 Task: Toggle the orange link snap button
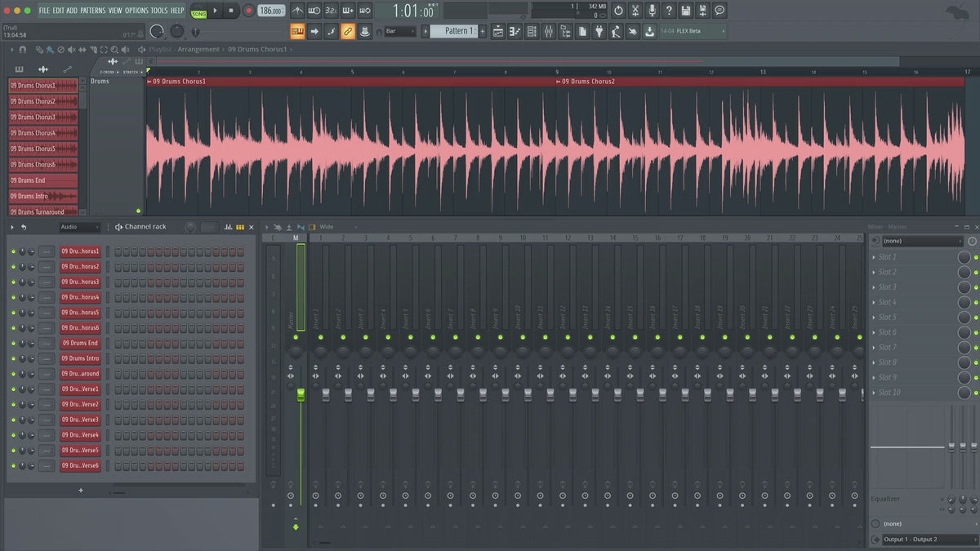click(348, 31)
